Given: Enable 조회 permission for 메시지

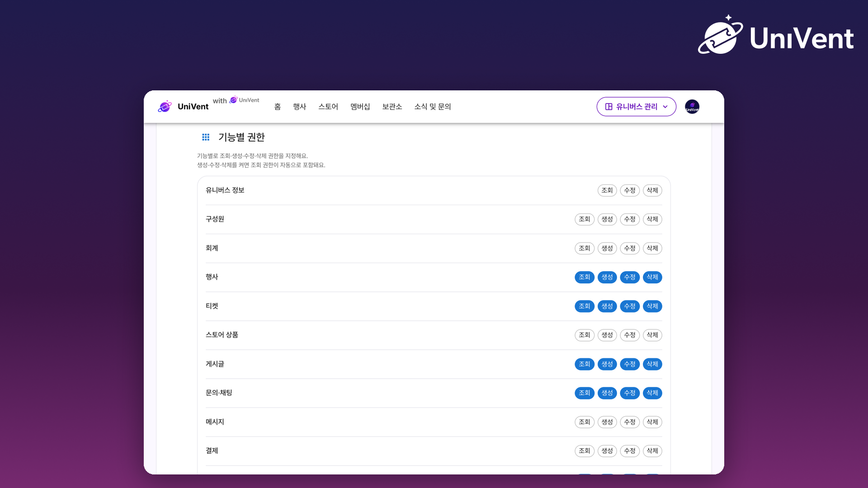Looking at the screenshot, I should tap(585, 422).
